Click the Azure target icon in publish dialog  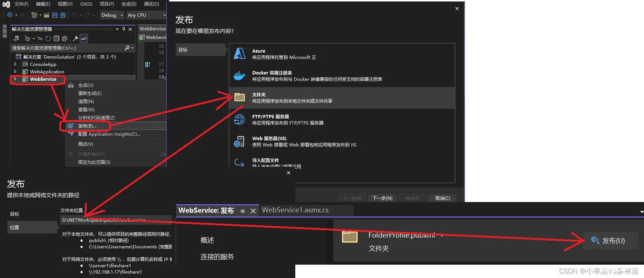click(x=240, y=54)
